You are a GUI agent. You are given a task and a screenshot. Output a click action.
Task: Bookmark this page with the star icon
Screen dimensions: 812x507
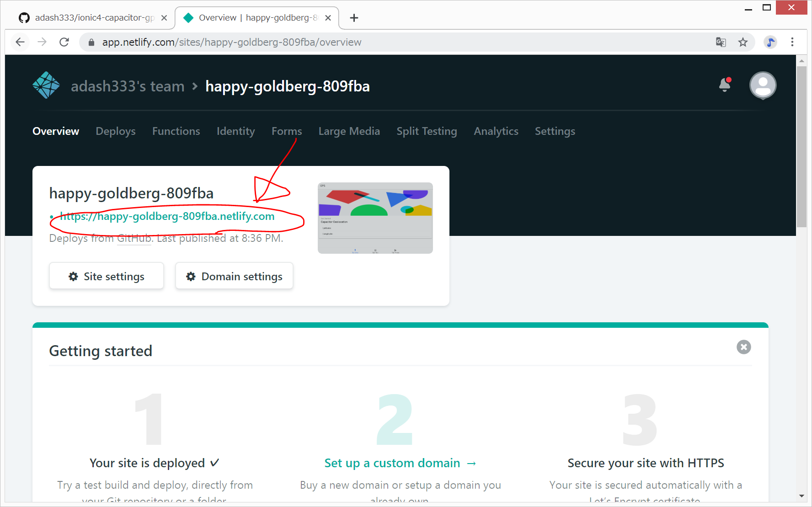[743, 42]
